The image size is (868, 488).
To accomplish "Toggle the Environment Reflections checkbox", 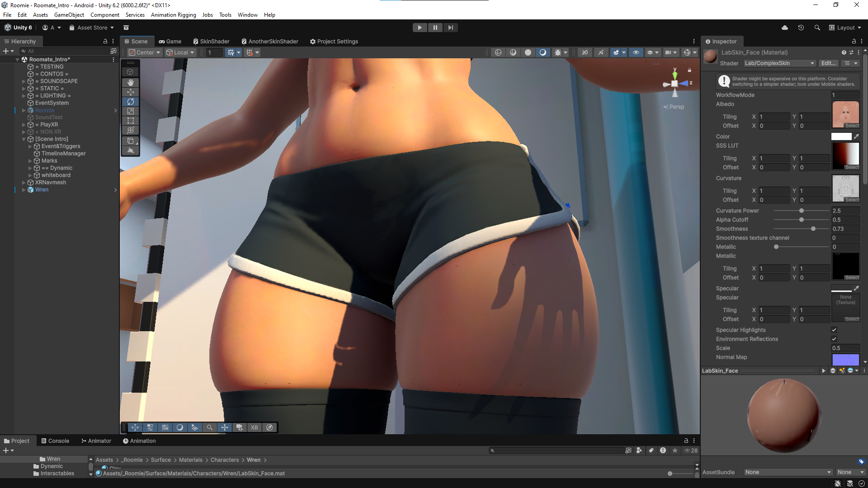I will (834, 339).
